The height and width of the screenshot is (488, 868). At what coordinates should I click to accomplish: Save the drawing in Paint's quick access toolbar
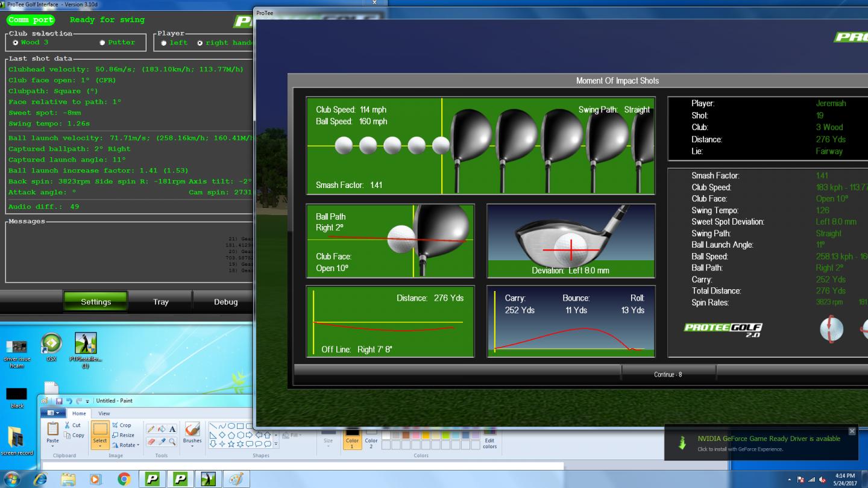(59, 401)
